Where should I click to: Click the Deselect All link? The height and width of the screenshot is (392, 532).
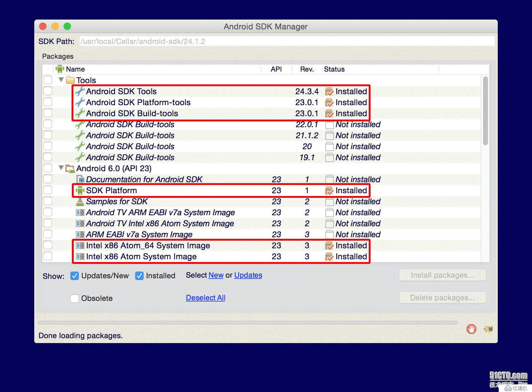pyautogui.click(x=205, y=298)
